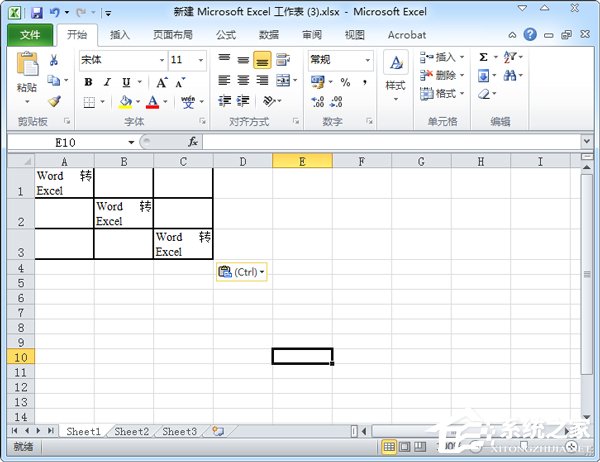Open Find and Select binoculars

pyautogui.click(x=510, y=75)
